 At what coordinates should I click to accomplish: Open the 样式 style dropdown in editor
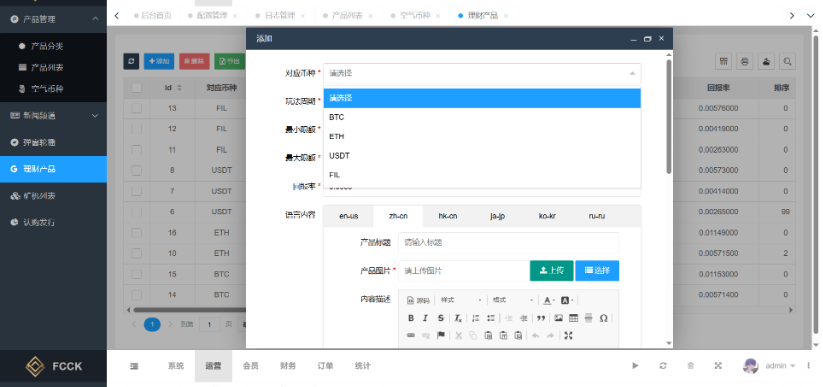point(461,300)
